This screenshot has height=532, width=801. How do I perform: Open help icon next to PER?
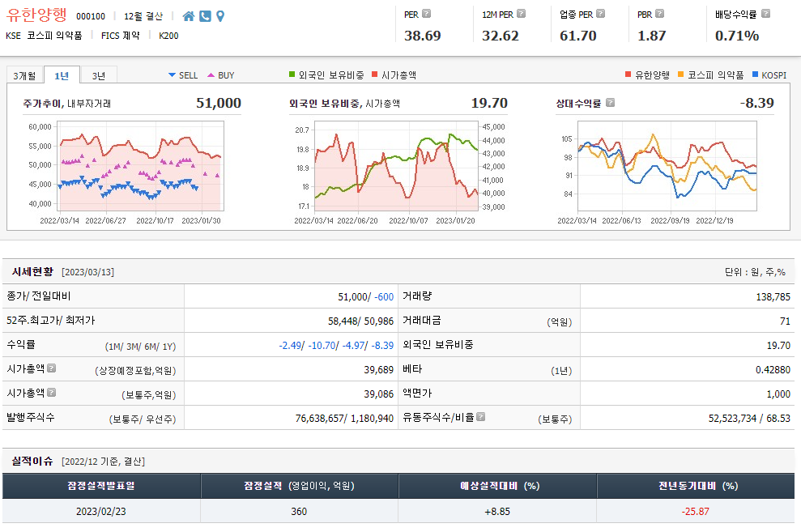tap(427, 14)
